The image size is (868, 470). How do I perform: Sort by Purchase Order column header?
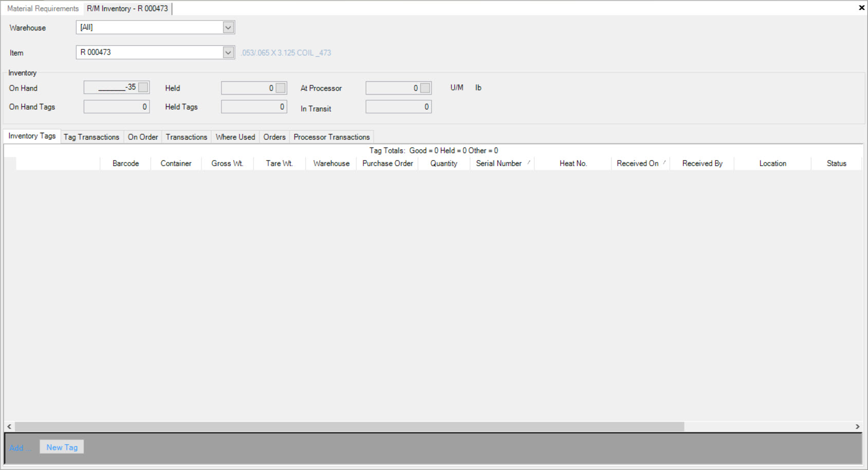coord(387,164)
